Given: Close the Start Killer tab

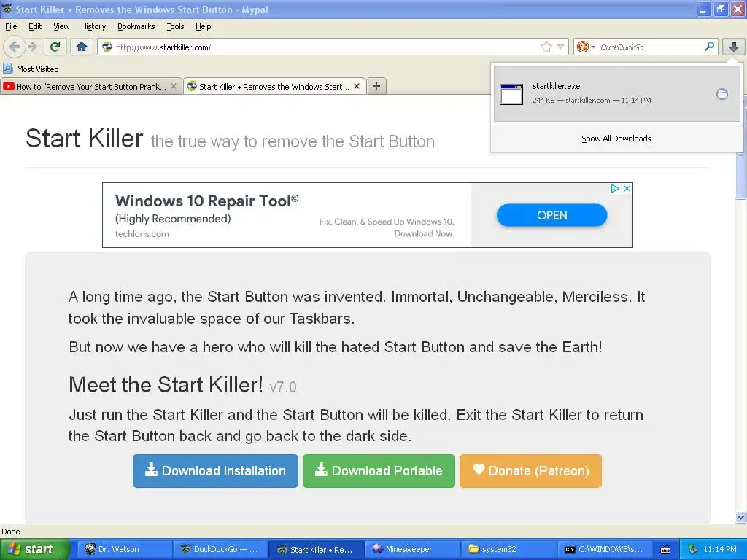Looking at the screenshot, I should (x=356, y=86).
